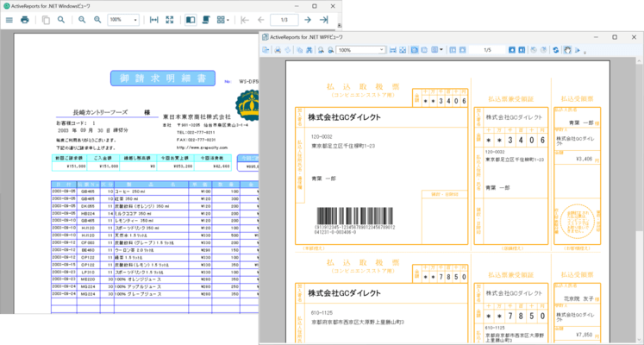Image resolution: width=644 pixels, height=345 pixels.
Task: Click the copy icon in the Windows viewer
Action: click(x=46, y=19)
